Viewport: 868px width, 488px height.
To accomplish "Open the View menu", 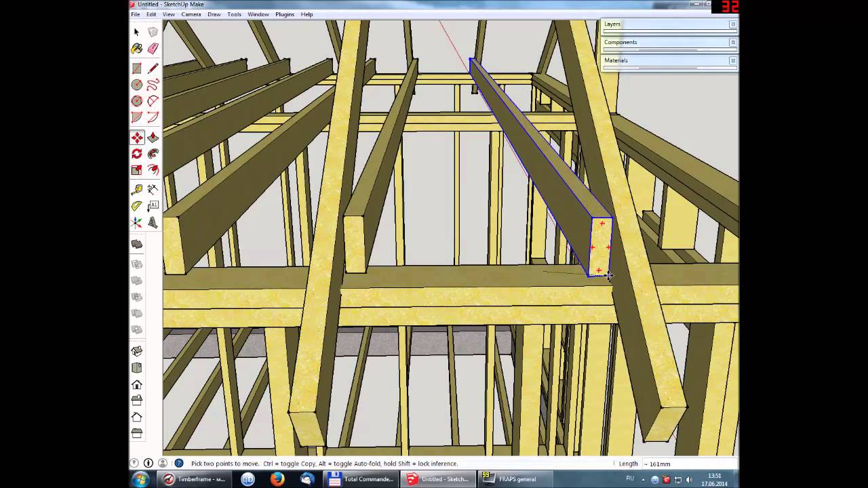I will coord(168,14).
